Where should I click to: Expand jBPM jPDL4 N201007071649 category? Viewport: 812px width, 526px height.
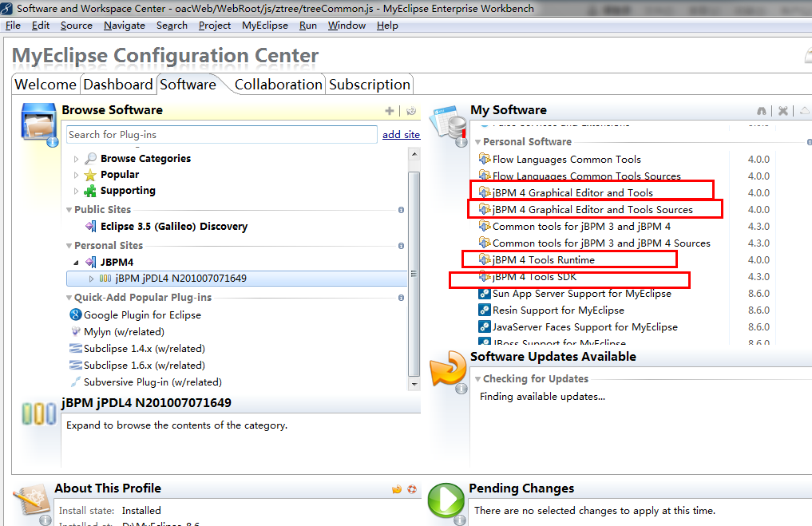91,279
